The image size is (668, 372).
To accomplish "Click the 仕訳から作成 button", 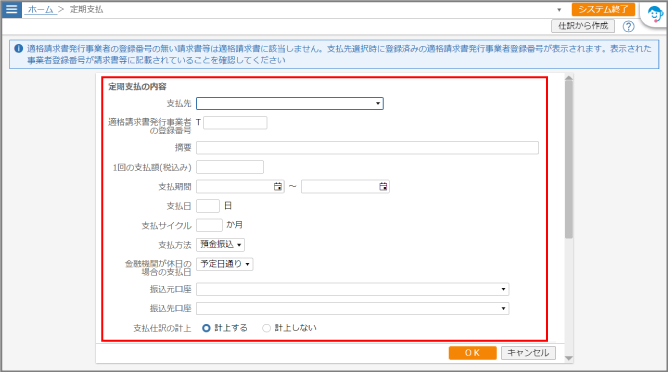I will 583,26.
